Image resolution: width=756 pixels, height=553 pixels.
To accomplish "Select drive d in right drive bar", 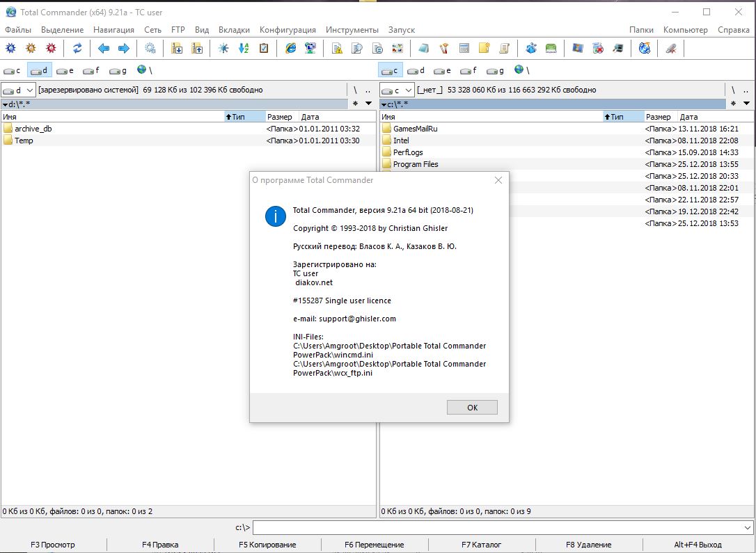I will (416, 70).
